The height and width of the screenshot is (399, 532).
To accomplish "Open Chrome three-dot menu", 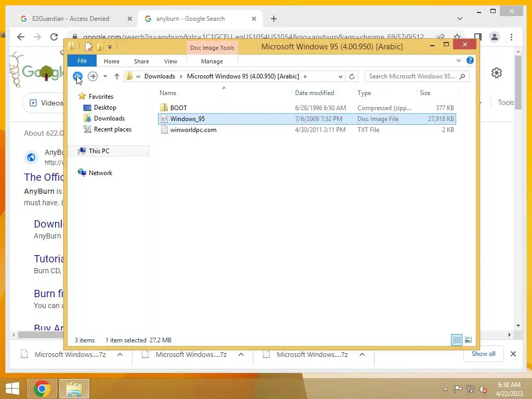I will (511, 37).
